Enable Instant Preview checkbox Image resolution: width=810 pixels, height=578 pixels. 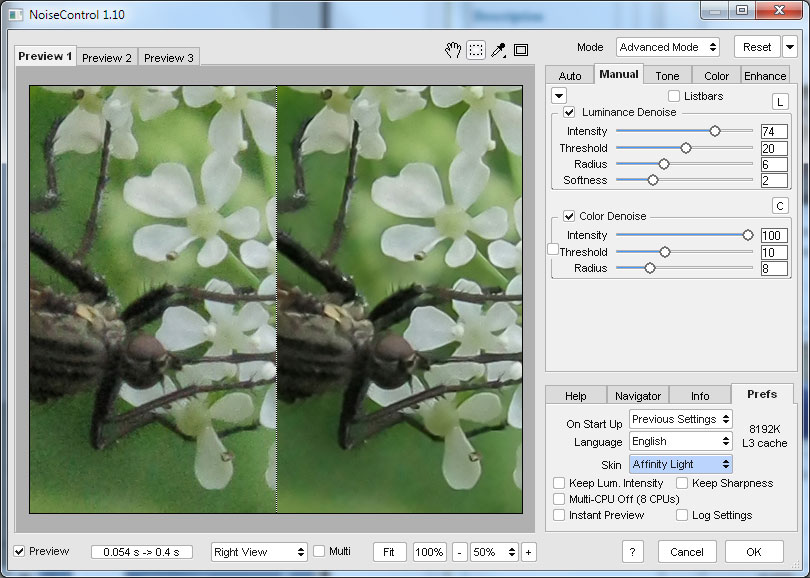click(558, 515)
